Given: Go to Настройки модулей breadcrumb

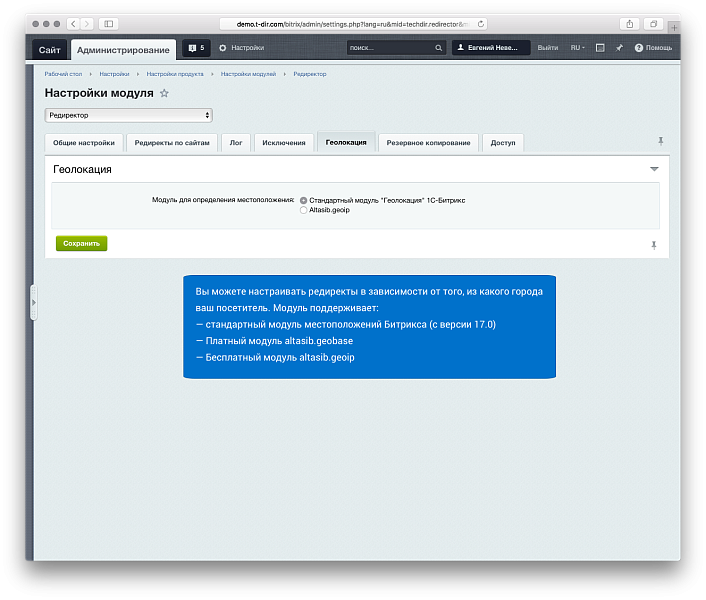Looking at the screenshot, I should [x=248, y=74].
